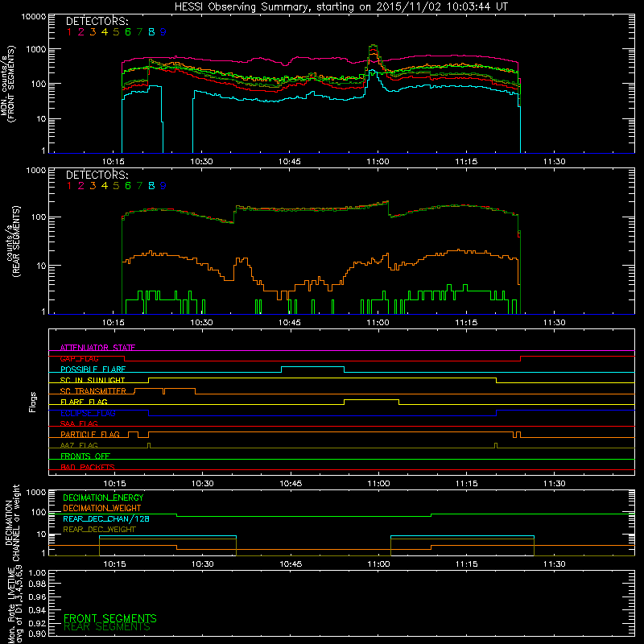This screenshot has height=644, width=644.
Task: Click DETECTORS: label in rear segments plot
Action: click(x=97, y=175)
